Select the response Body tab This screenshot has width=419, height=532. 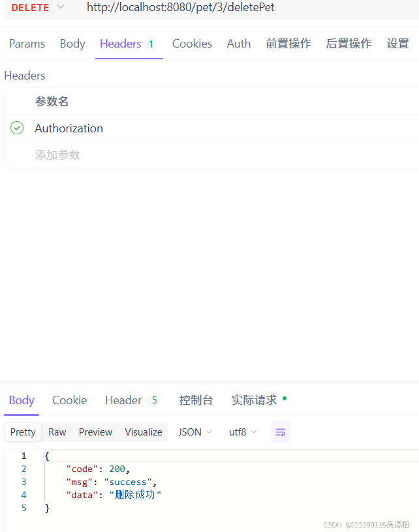tap(22, 400)
